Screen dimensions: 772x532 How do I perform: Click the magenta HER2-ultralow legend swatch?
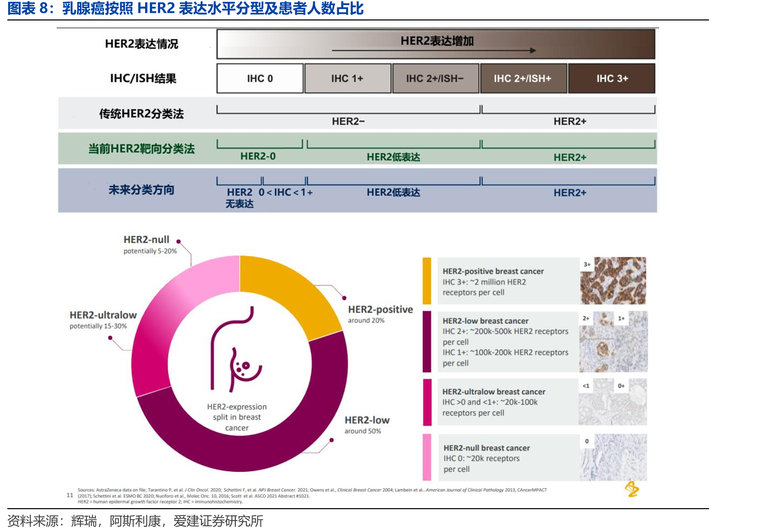pos(427,402)
